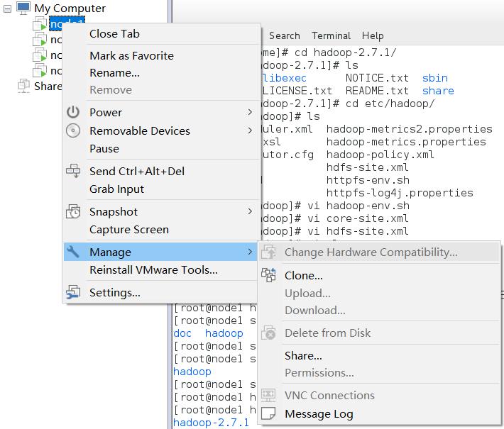This screenshot has width=504, height=429.
Task: Click the node1 VM icon in tree
Action: (x=40, y=24)
